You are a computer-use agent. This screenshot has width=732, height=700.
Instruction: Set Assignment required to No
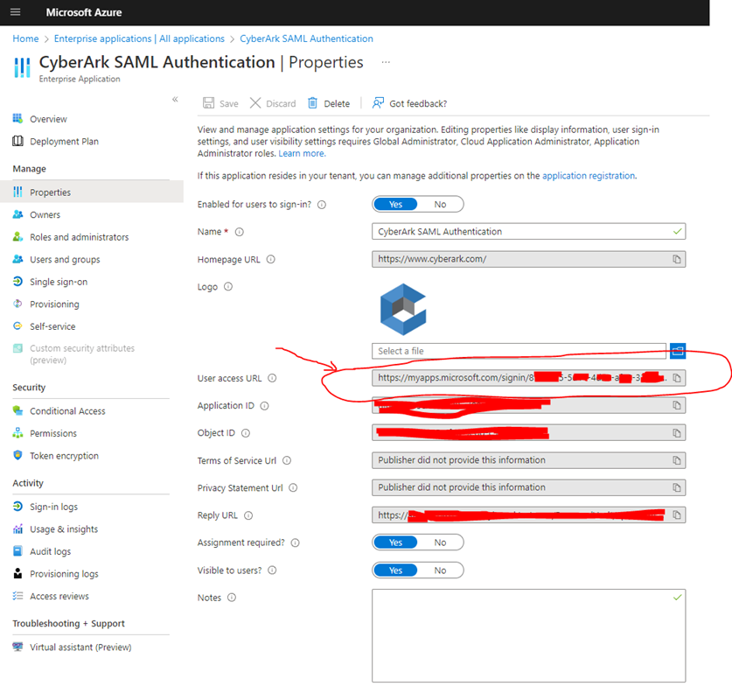442,542
